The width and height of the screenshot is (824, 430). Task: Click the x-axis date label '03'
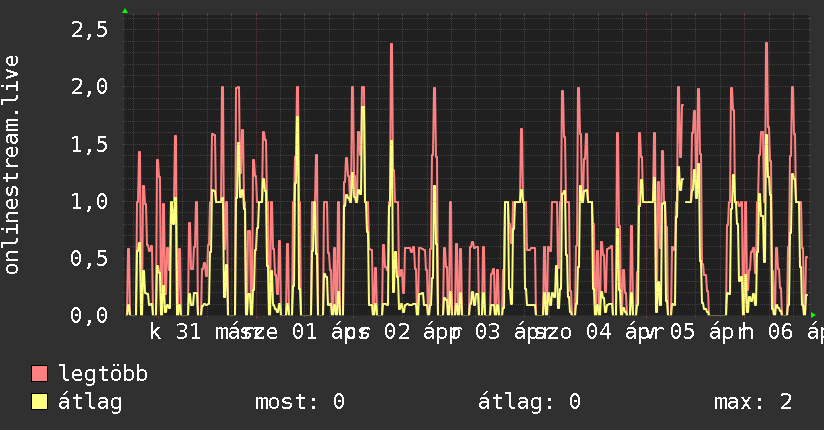488,332
